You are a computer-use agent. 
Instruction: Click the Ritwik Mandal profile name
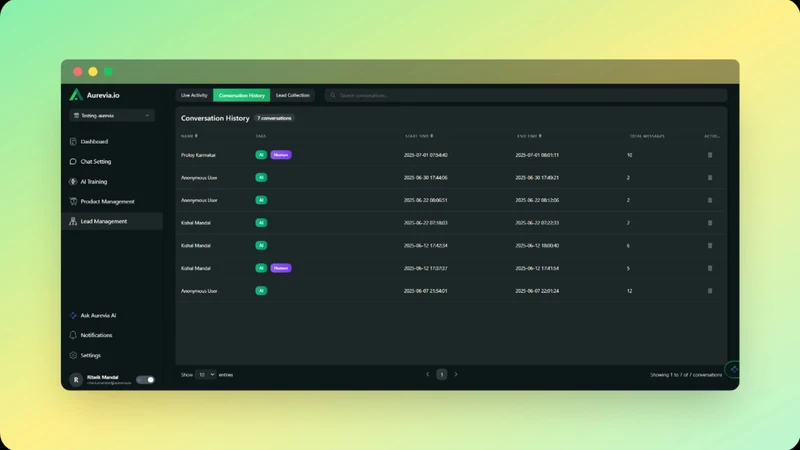pyautogui.click(x=103, y=377)
